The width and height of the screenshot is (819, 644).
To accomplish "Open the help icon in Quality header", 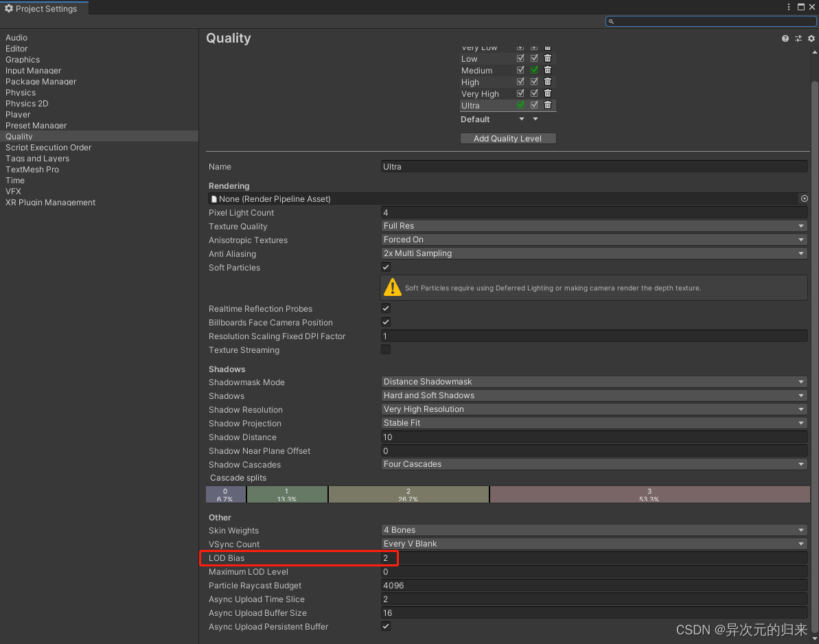I will pos(785,38).
